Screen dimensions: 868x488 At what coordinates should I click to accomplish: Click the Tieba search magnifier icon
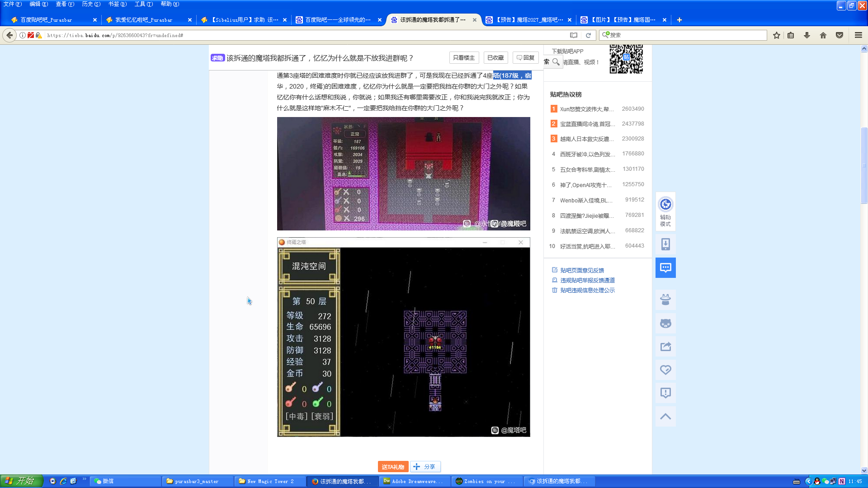[556, 62]
